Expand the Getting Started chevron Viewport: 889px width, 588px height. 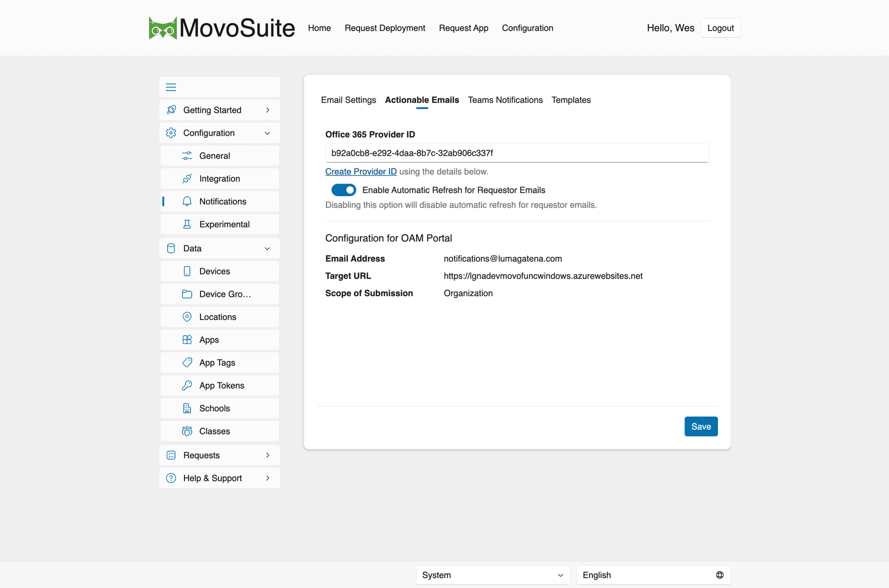(268, 110)
